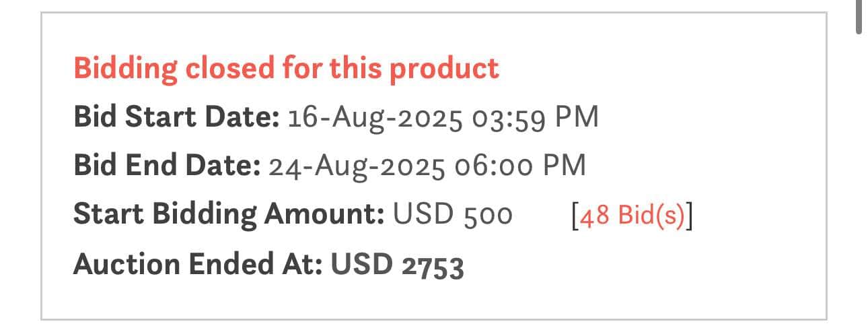Click the start date 16-Aug-2025

point(375,118)
